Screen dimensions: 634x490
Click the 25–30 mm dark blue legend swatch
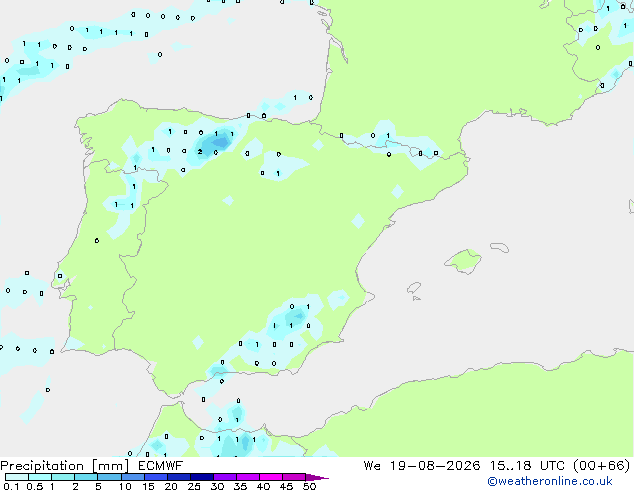pos(202,477)
